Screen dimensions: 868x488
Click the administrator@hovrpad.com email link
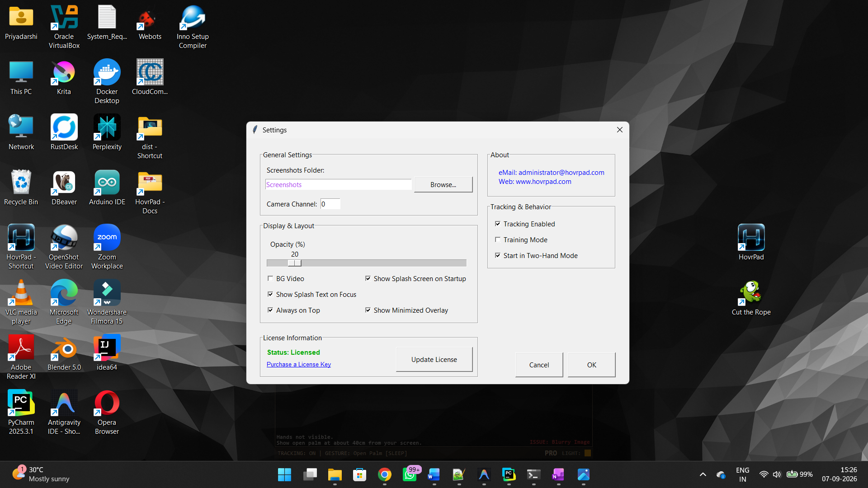point(561,172)
